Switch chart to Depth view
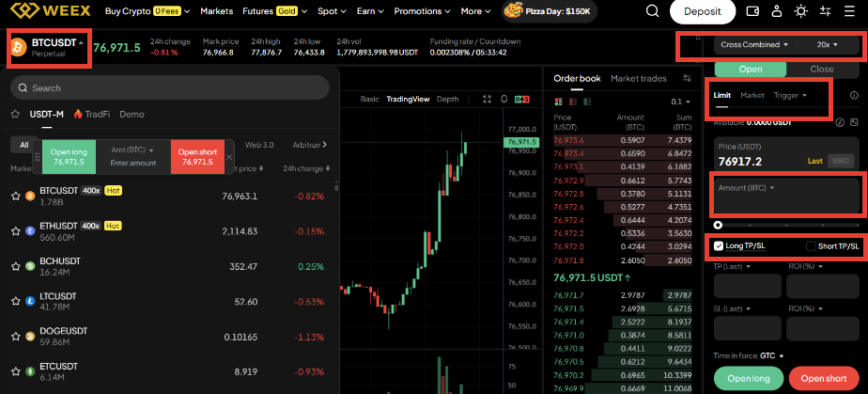The height and width of the screenshot is (394, 868). click(448, 99)
